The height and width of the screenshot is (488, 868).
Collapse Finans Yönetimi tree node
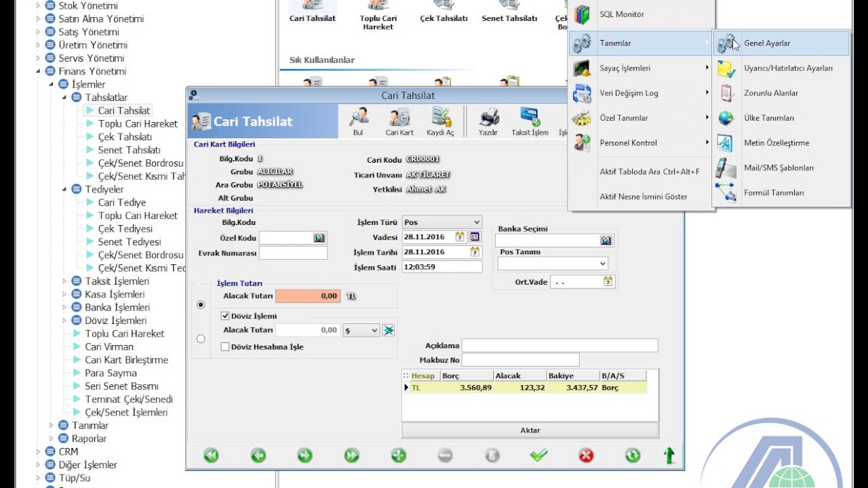pyautogui.click(x=40, y=71)
